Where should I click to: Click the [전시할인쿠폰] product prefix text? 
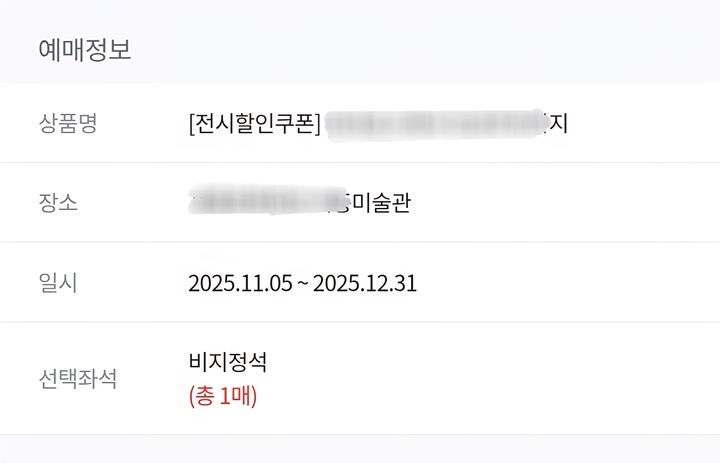click(x=254, y=124)
